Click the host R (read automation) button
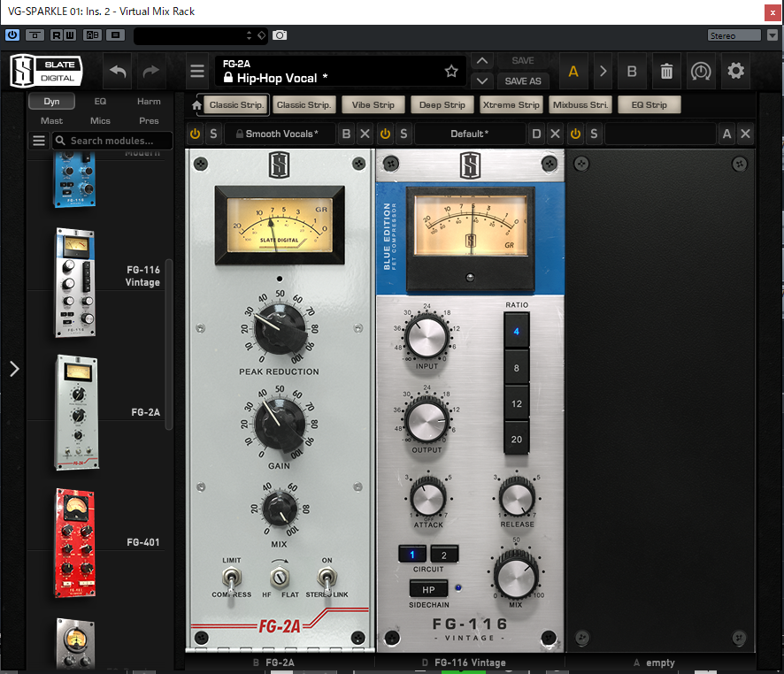 [x=57, y=35]
